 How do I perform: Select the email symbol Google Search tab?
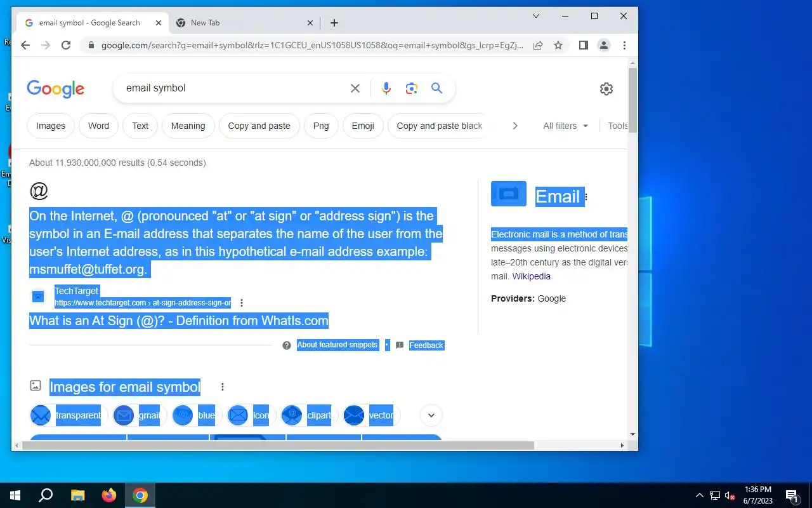click(x=93, y=23)
